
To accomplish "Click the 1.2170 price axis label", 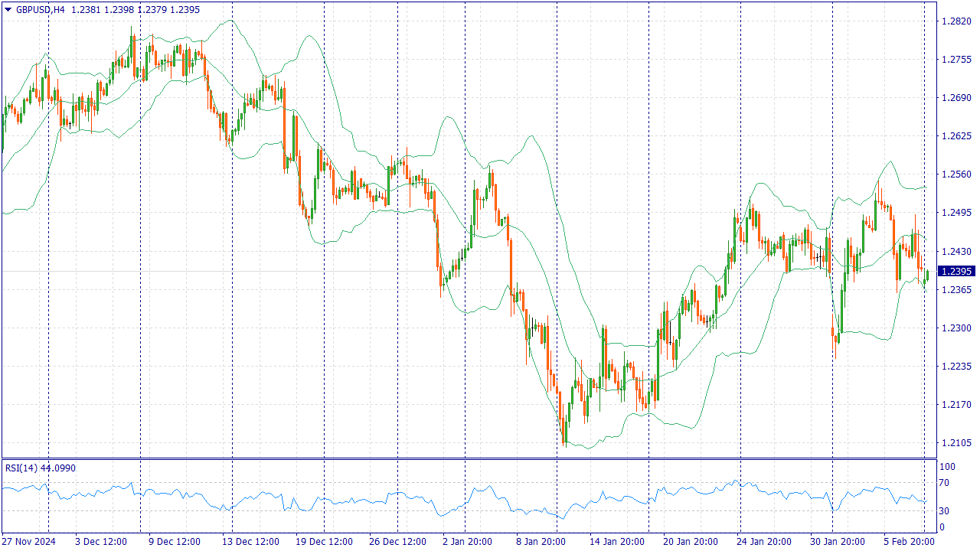I will 956,405.
